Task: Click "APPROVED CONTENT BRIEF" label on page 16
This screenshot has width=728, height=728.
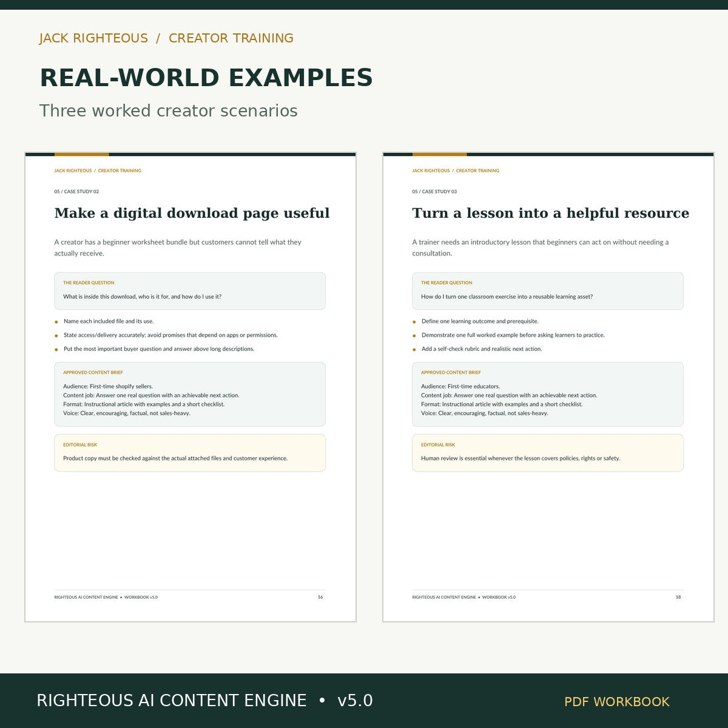Action: (x=93, y=372)
